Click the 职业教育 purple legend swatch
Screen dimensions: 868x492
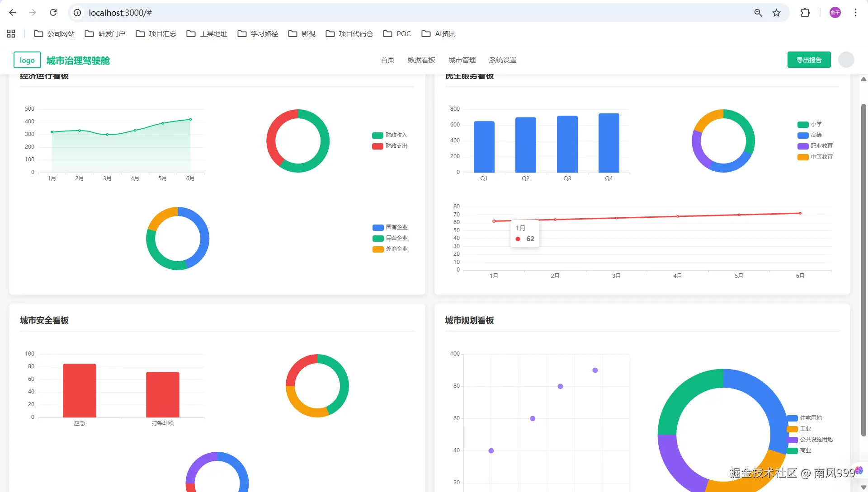point(803,146)
